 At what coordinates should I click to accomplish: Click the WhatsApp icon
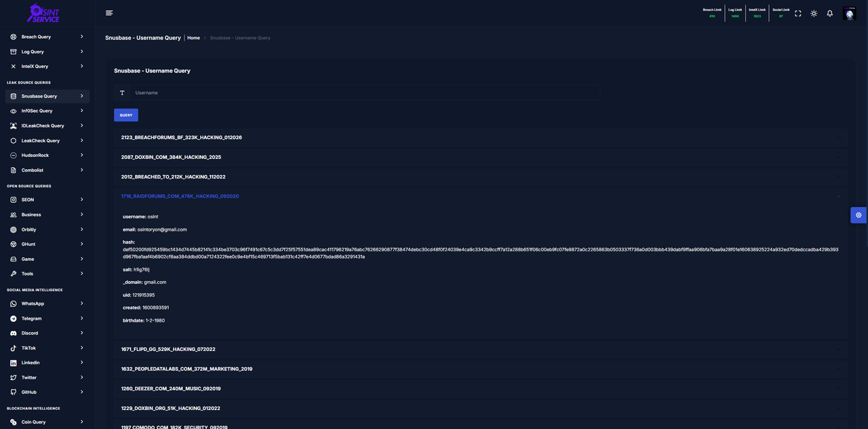tap(14, 303)
